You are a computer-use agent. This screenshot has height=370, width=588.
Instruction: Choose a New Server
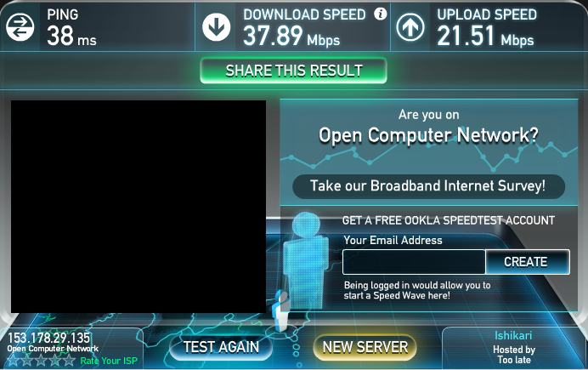(x=365, y=347)
